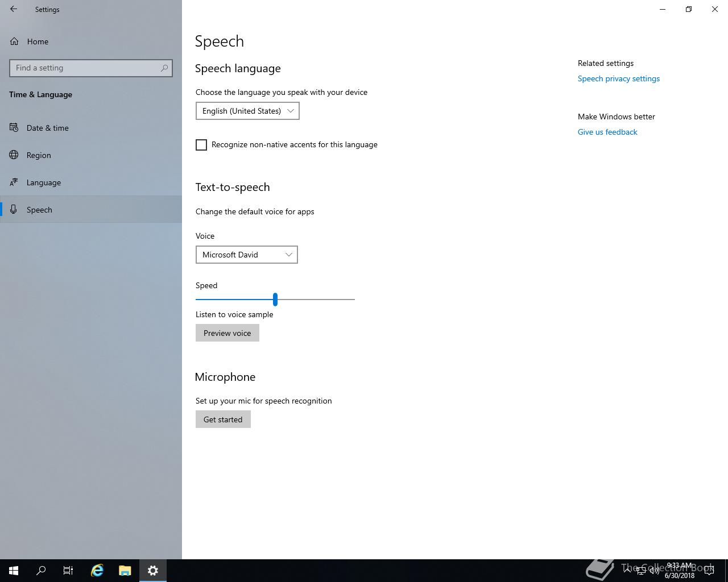Open File Explorer from taskbar
The height and width of the screenshot is (582, 728).
click(125, 571)
